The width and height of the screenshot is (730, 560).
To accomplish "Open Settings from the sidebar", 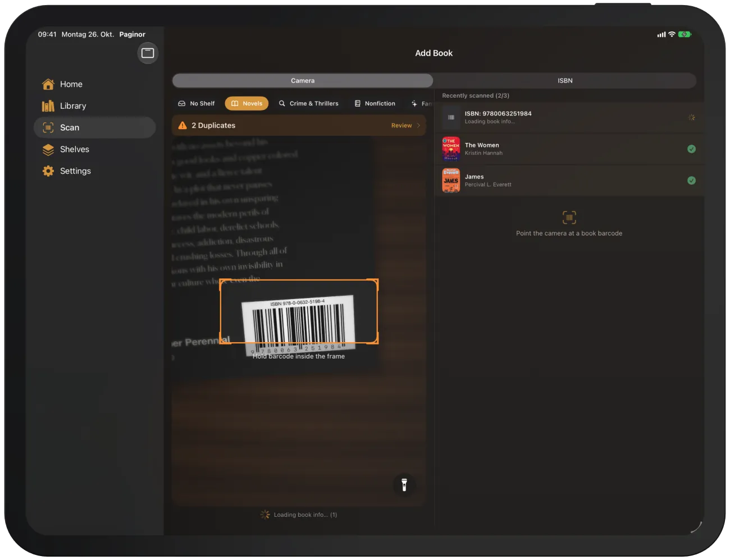I will point(94,171).
